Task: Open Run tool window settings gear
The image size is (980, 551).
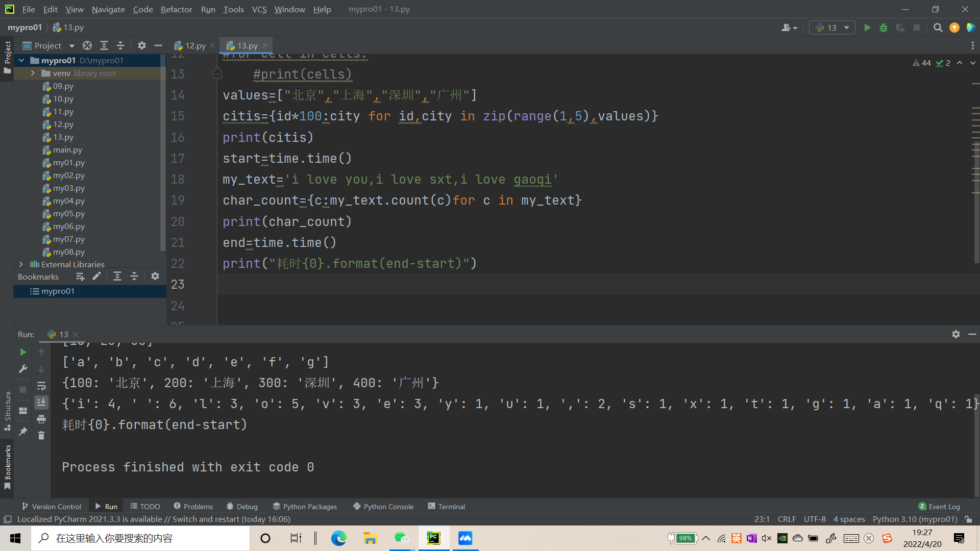Action: click(x=956, y=334)
